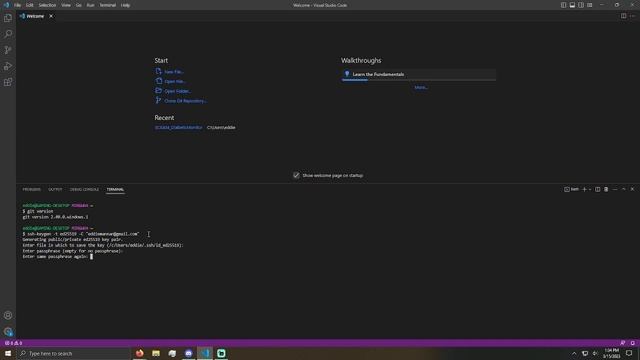Select the Terminal panel tab

tap(115, 189)
